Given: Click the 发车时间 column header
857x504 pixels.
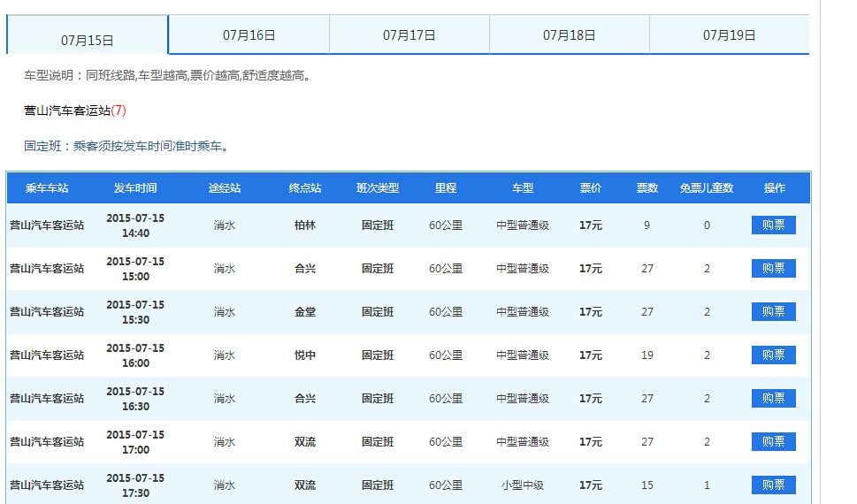Looking at the screenshot, I should [x=135, y=188].
